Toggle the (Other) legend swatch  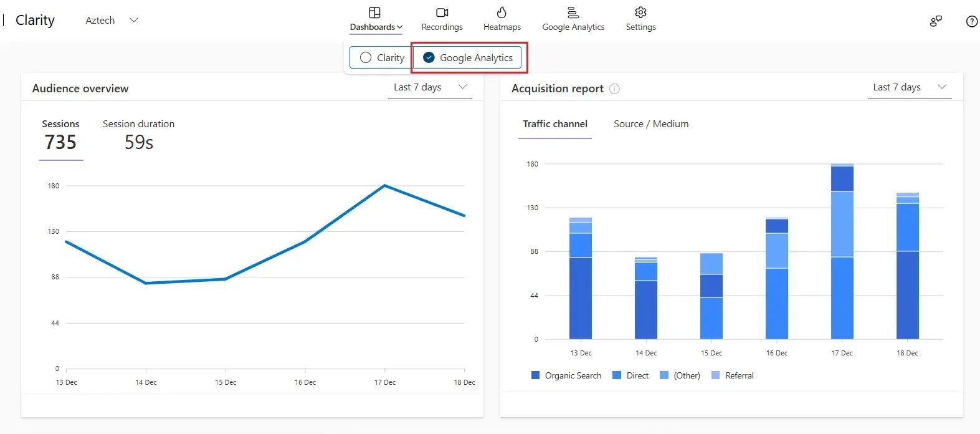pos(664,375)
